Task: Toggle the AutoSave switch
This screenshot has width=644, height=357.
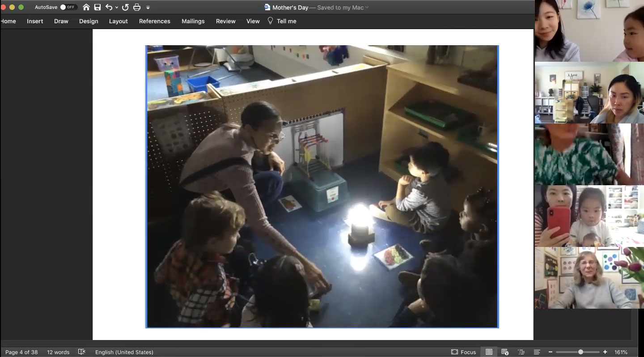Action: 68,7
